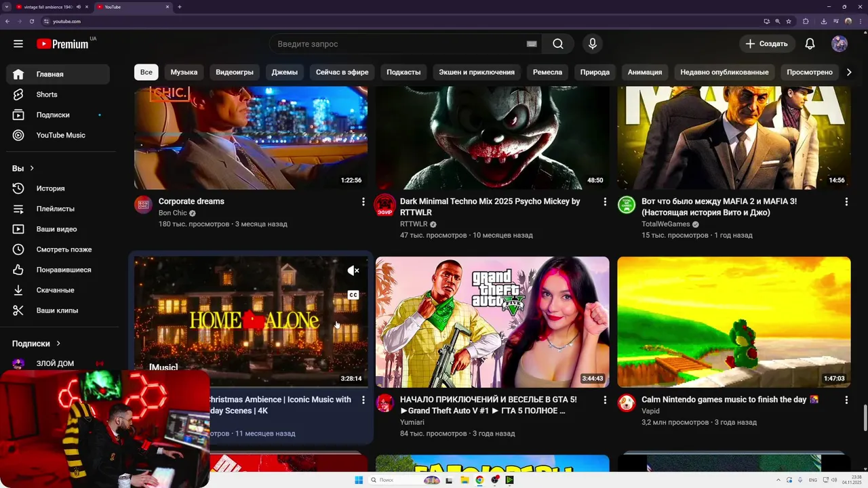The width and height of the screenshot is (868, 488).
Task: Select the Сейчас в эфире chip
Action: coord(342,72)
